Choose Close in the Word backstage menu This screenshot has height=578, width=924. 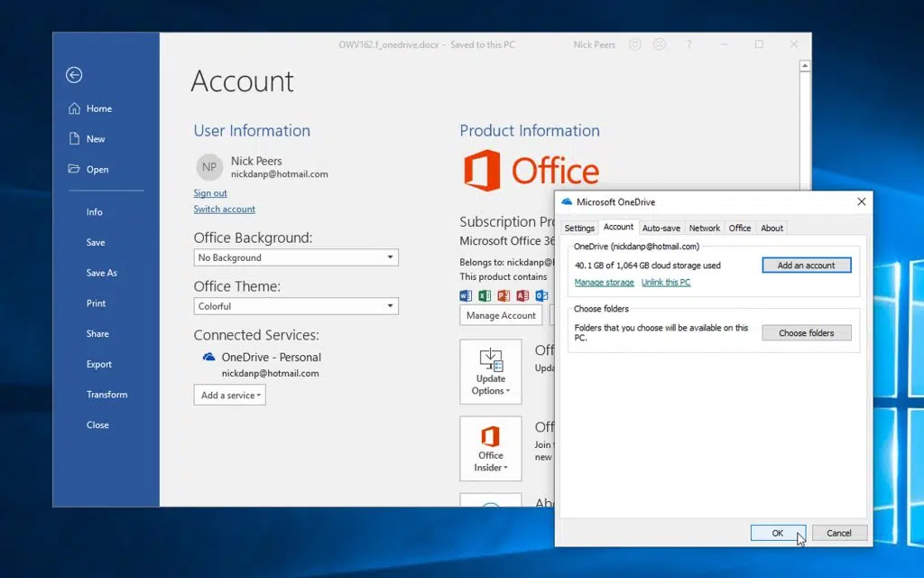coord(97,425)
